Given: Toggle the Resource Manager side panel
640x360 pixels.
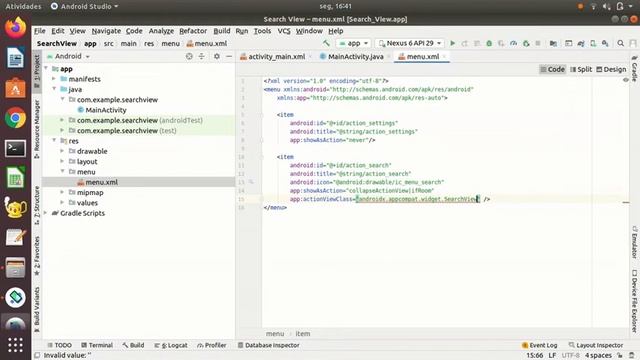Looking at the screenshot, I should 37,129.
